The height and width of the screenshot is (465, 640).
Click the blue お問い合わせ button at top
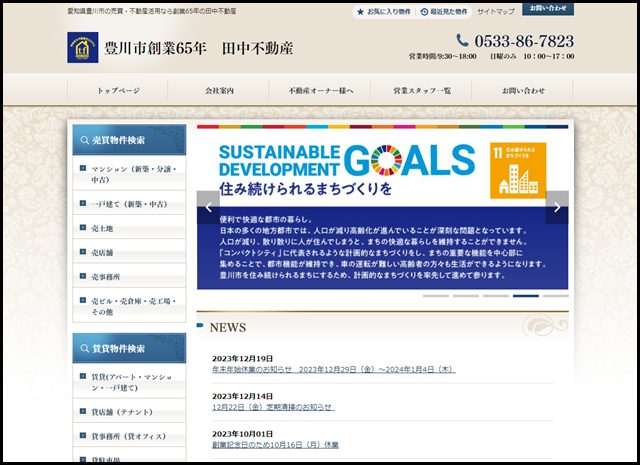548,9
